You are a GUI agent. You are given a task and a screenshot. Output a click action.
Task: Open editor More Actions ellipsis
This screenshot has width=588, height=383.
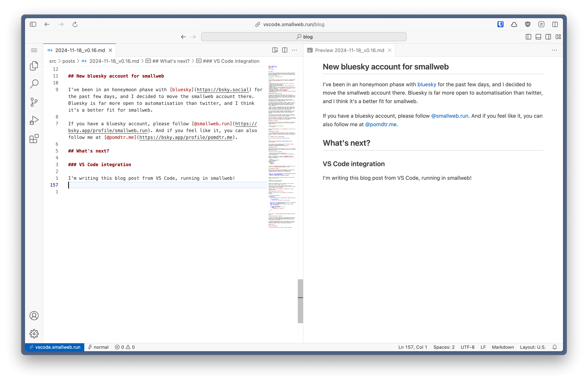click(x=295, y=50)
